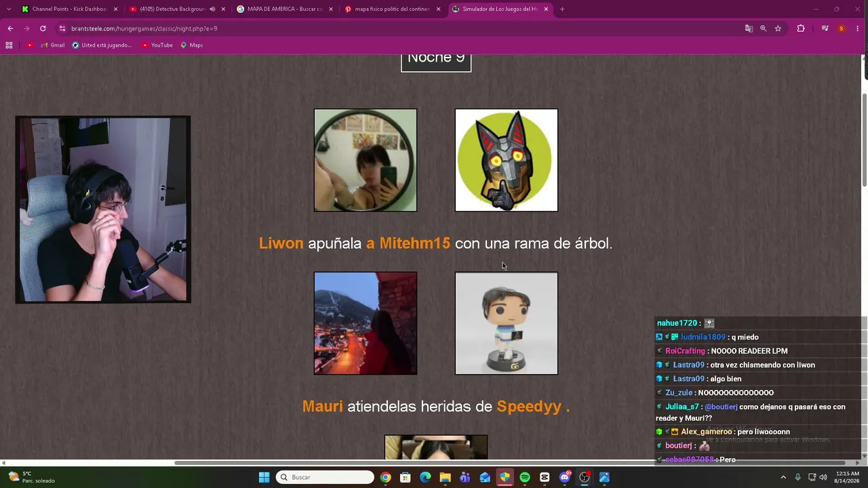Click the horizontal scrollbar at page bottom
The image size is (868, 488).
[x=510, y=463]
